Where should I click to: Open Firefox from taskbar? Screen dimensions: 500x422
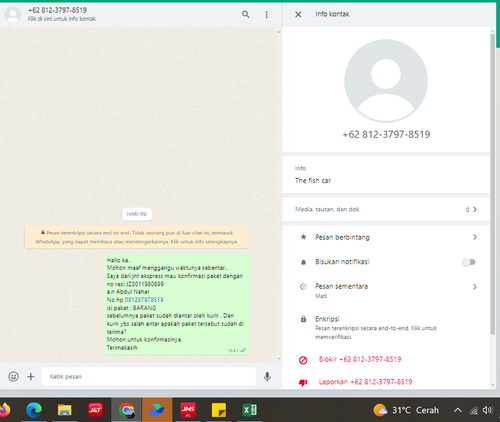pyautogui.click(x=5, y=410)
